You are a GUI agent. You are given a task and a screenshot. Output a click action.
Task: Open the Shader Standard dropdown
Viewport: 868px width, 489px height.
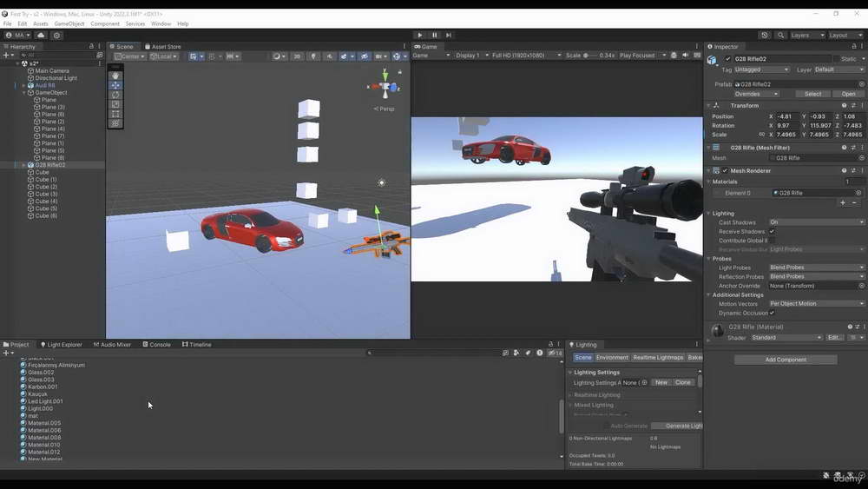(786, 338)
